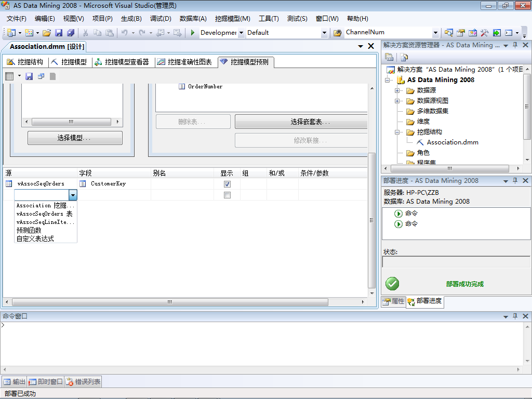Open the 输出 bottom tab
The height and width of the screenshot is (399, 532).
[x=15, y=382]
